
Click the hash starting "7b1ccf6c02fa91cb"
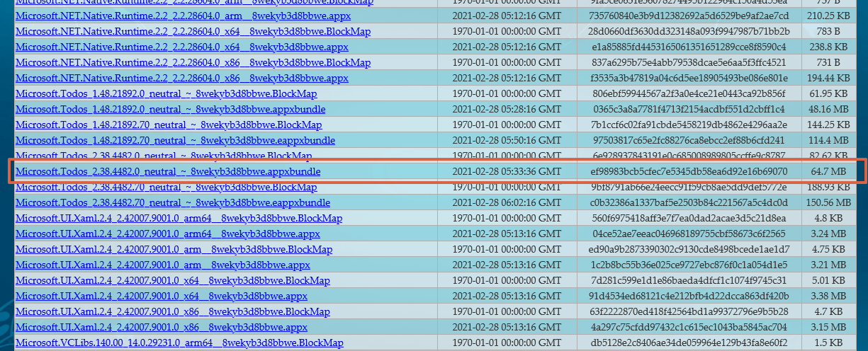689,125
